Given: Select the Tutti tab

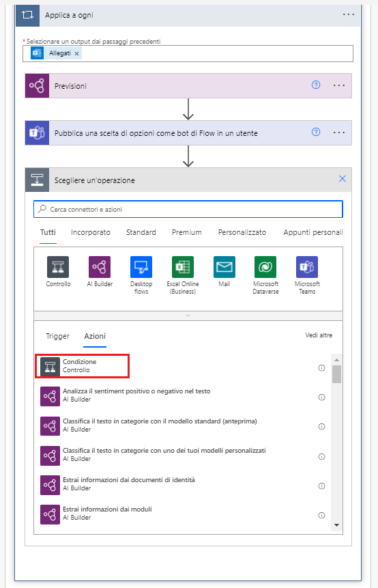Looking at the screenshot, I should [48, 232].
